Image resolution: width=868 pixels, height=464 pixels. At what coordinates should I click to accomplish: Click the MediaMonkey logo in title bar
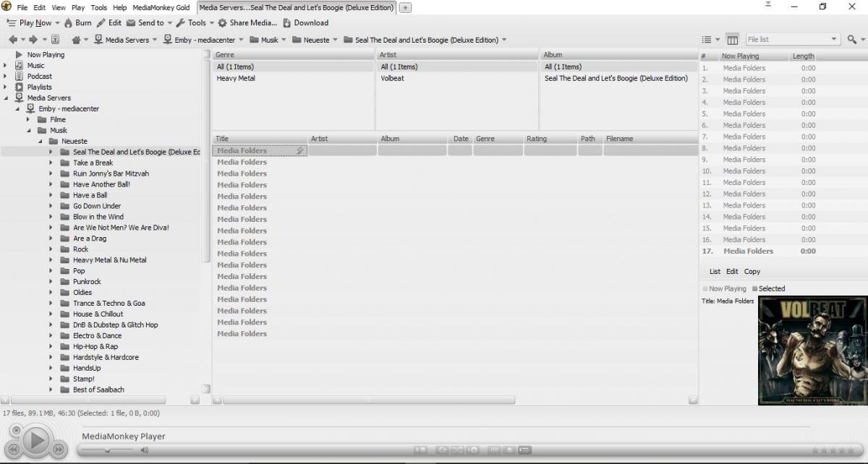[x=7, y=7]
